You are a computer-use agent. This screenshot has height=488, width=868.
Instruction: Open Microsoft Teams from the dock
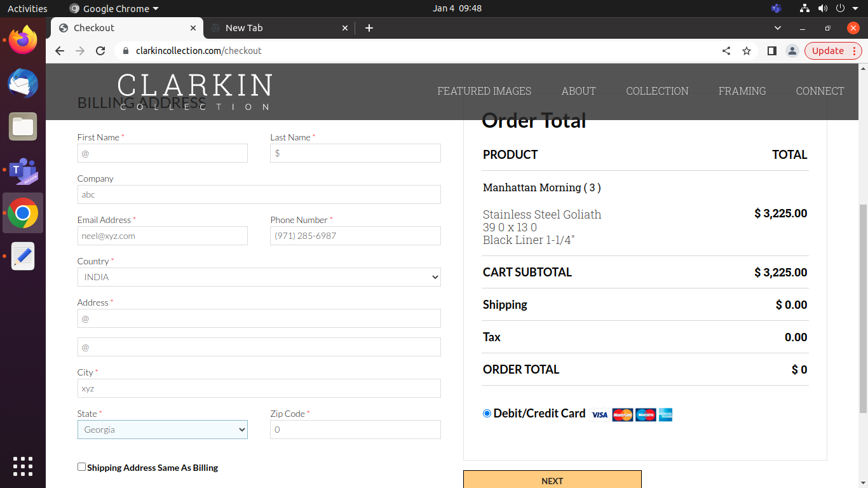23,170
